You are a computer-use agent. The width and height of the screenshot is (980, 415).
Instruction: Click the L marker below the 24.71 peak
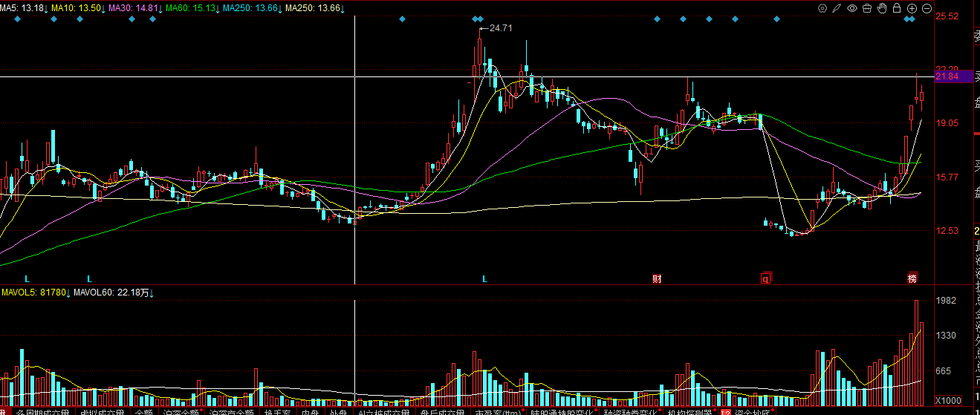[x=485, y=278]
